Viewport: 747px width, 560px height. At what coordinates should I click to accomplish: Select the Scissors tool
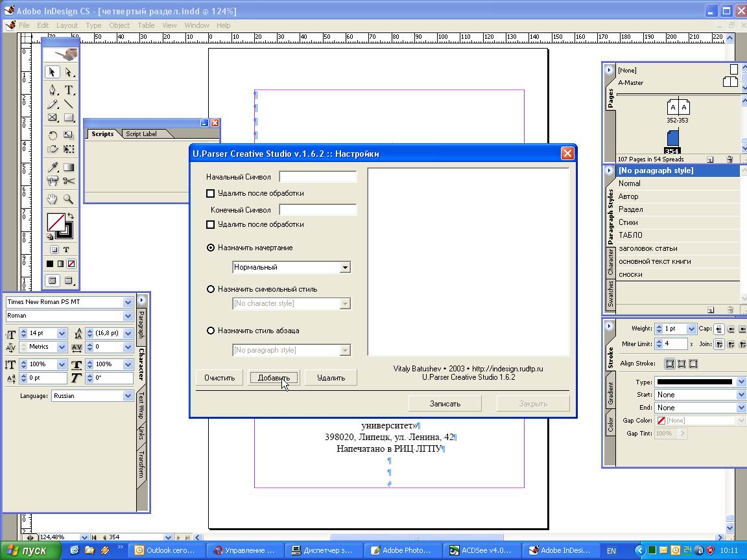[x=69, y=181]
